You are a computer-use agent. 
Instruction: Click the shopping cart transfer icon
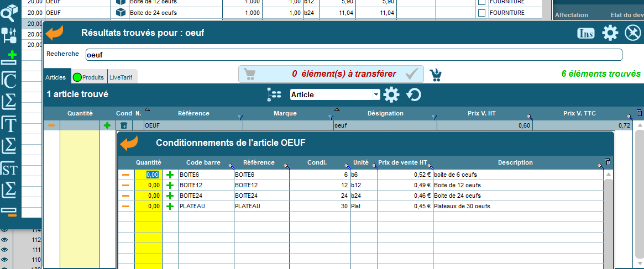(436, 75)
